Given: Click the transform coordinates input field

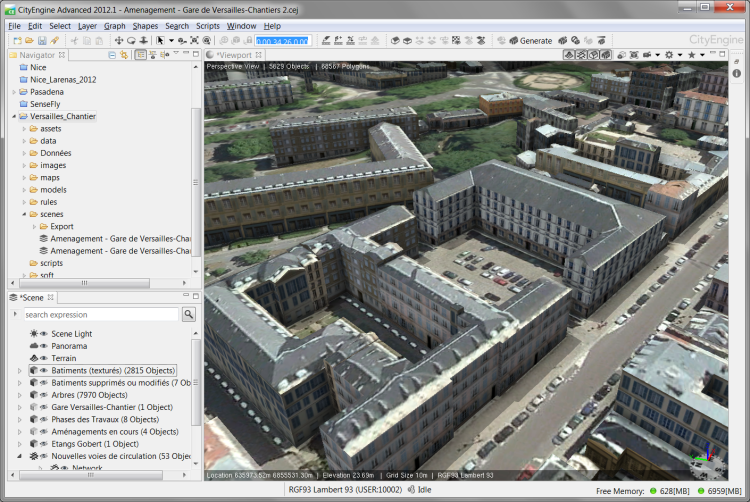Looking at the screenshot, I should coord(283,41).
